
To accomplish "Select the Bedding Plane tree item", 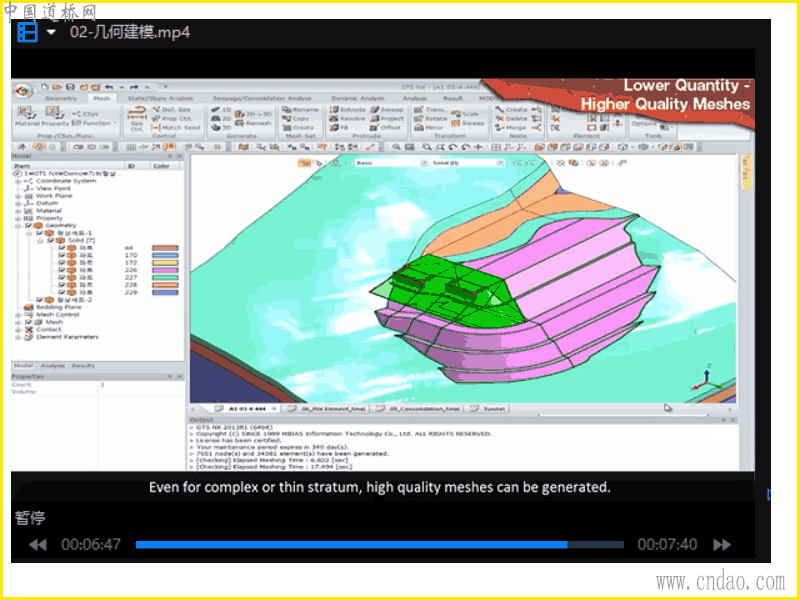I will coord(58,307).
